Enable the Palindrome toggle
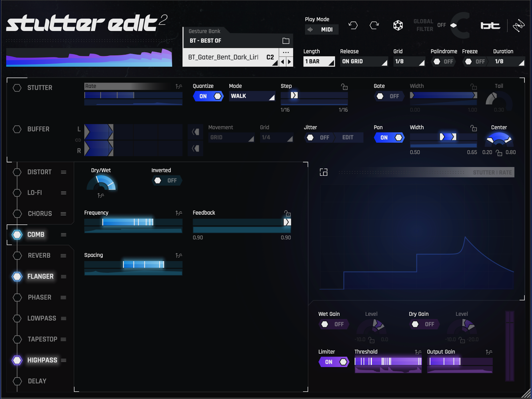This screenshot has height=399, width=532. (x=443, y=62)
